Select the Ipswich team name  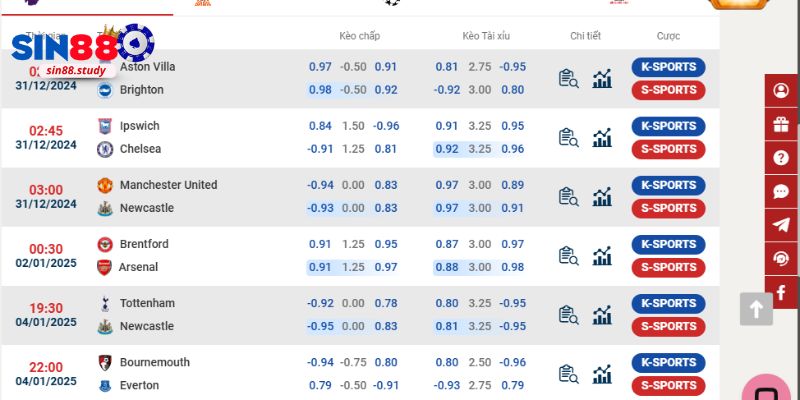pos(139,126)
